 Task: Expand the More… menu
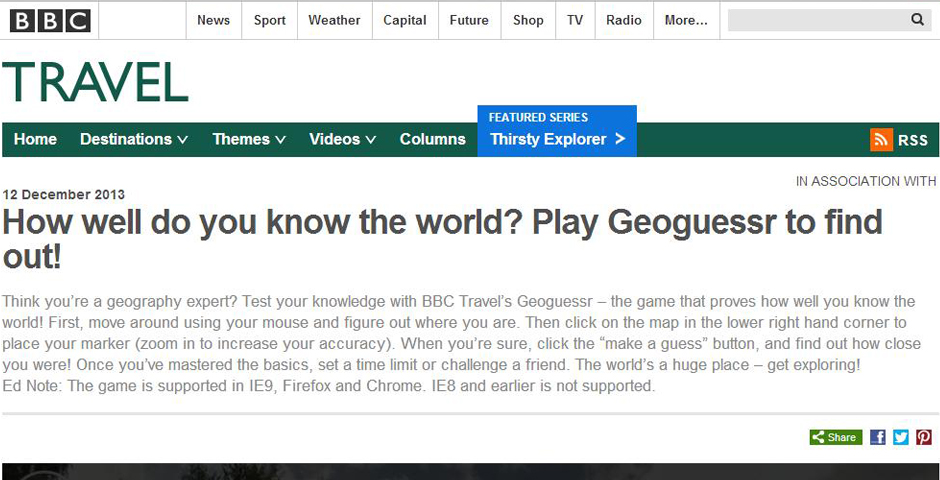click(x=686, y=20)
